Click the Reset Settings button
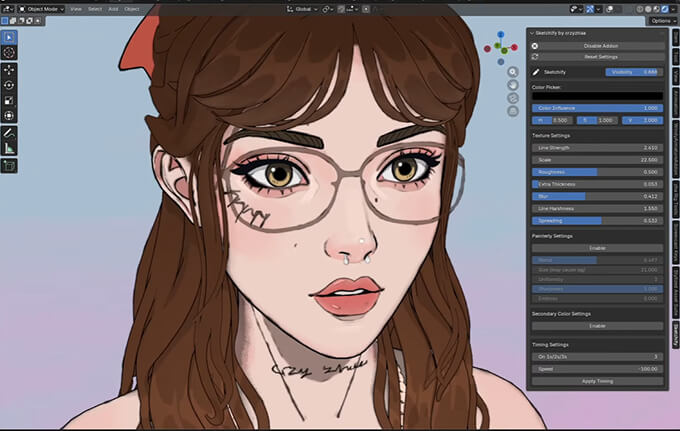The image size is (680, 431). point(596,56)
